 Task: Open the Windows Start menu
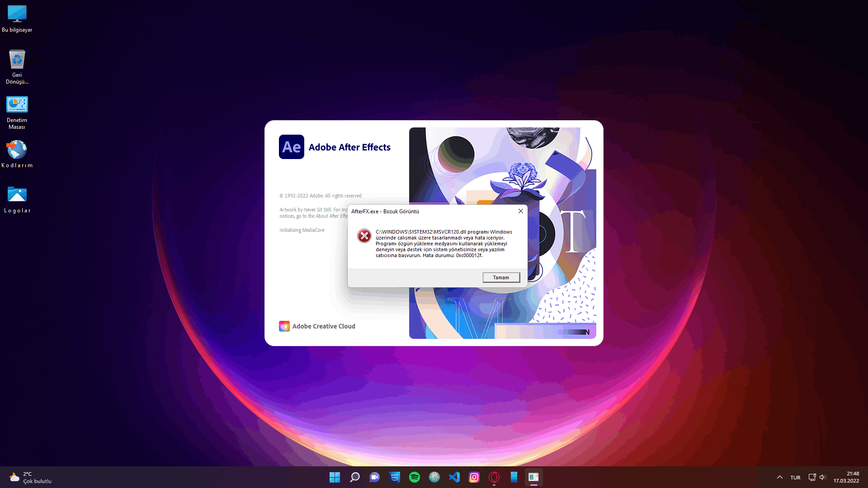click(x=335, y=477)
